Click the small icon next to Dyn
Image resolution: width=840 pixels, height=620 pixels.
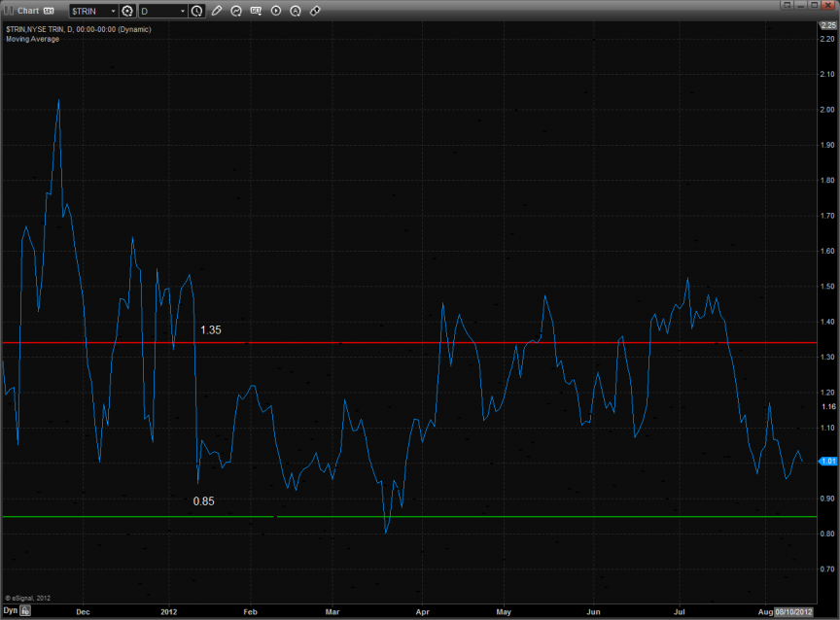pos(26,611)
